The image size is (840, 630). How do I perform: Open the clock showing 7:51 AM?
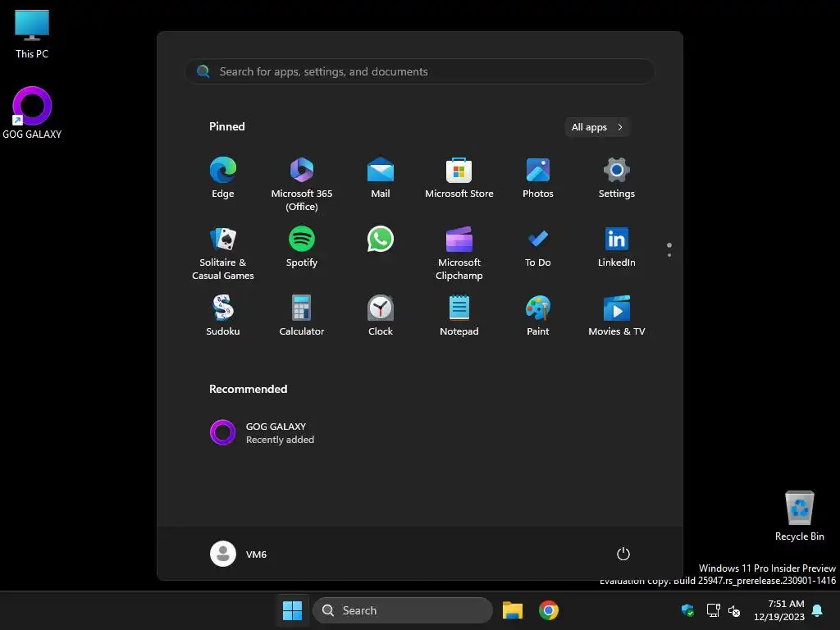tap(779, 610)
